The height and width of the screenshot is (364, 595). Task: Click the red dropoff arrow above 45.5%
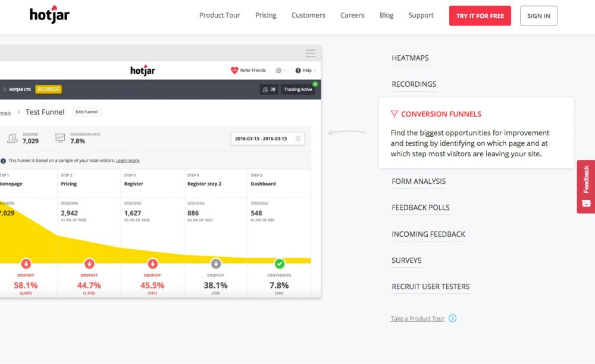click(152, 263)
